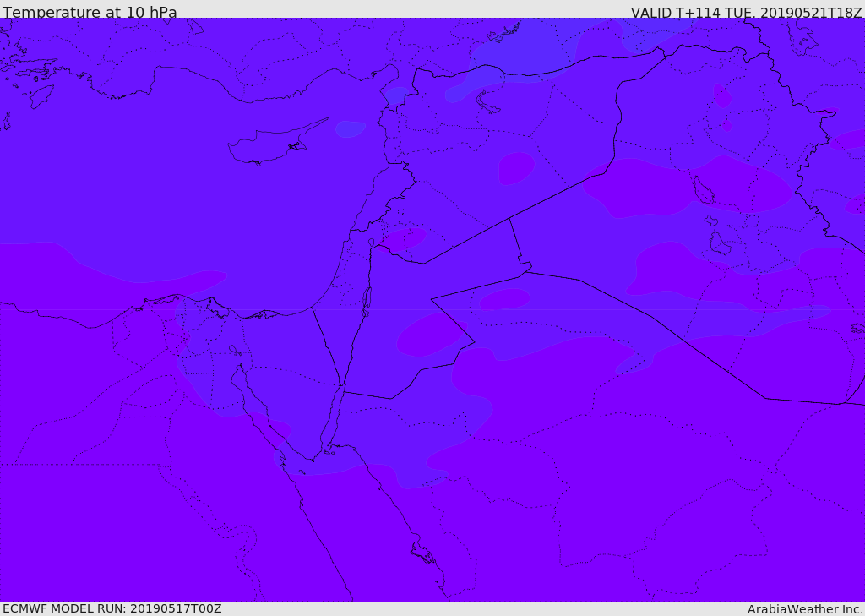Click the 'Temperature at 10 hPa' title
This screenshot has height=616, width=865.
coord(90,12)
